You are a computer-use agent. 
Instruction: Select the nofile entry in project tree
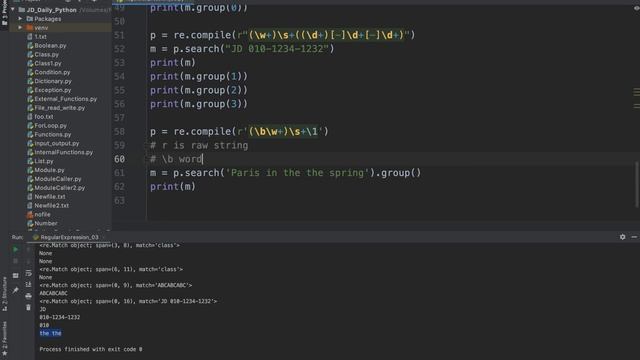pyautogui.click(x=42, y=214)
